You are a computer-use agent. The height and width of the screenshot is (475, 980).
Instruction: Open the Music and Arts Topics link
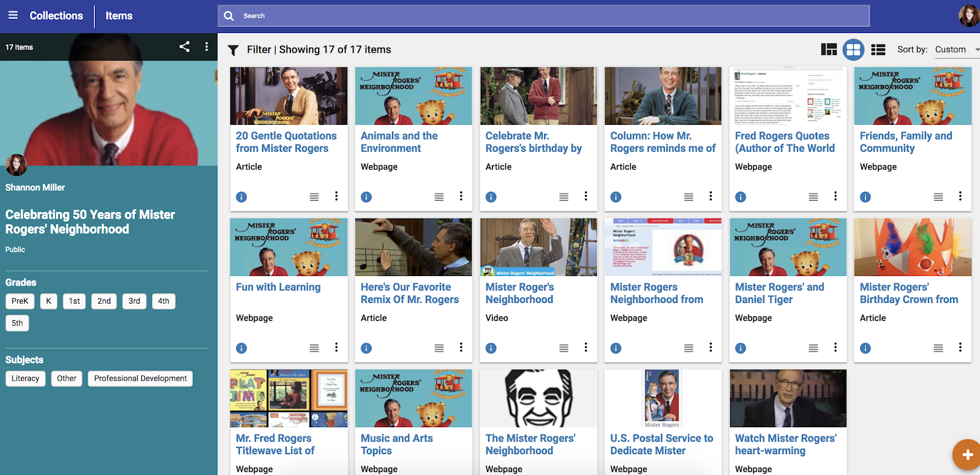[397, 444]
